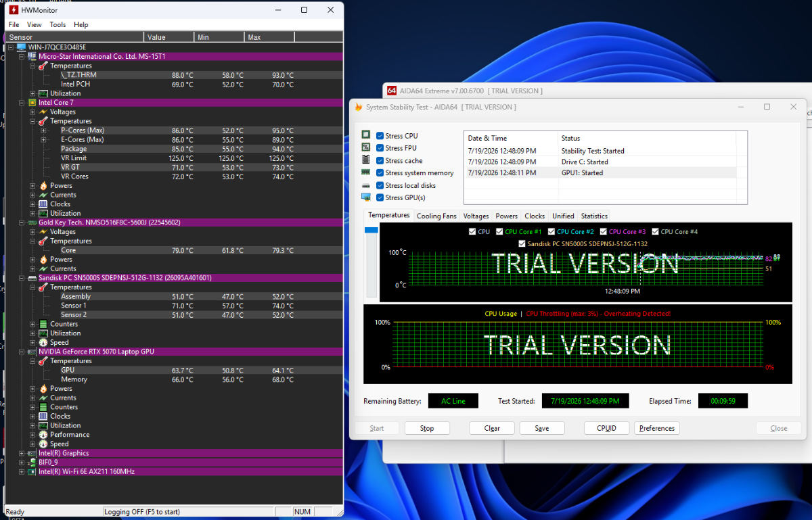Click the CPU chip icon beside Intel Core 7

point(32,103)
